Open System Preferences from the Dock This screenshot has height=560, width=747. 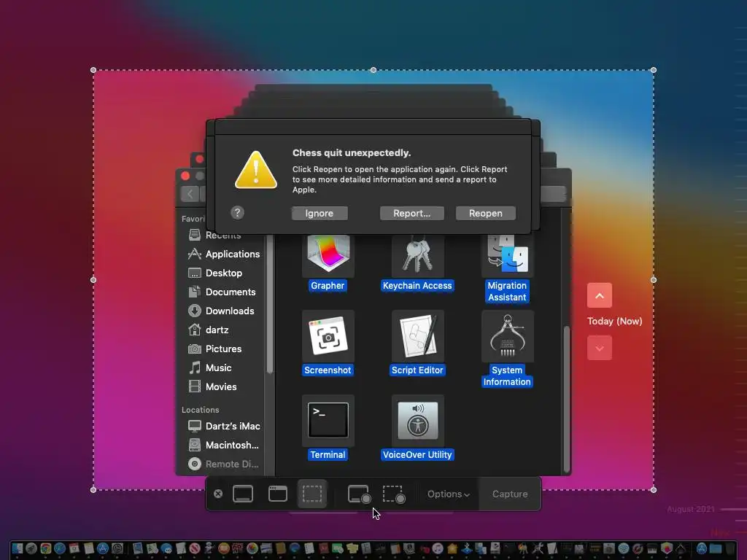pos(117,548)
